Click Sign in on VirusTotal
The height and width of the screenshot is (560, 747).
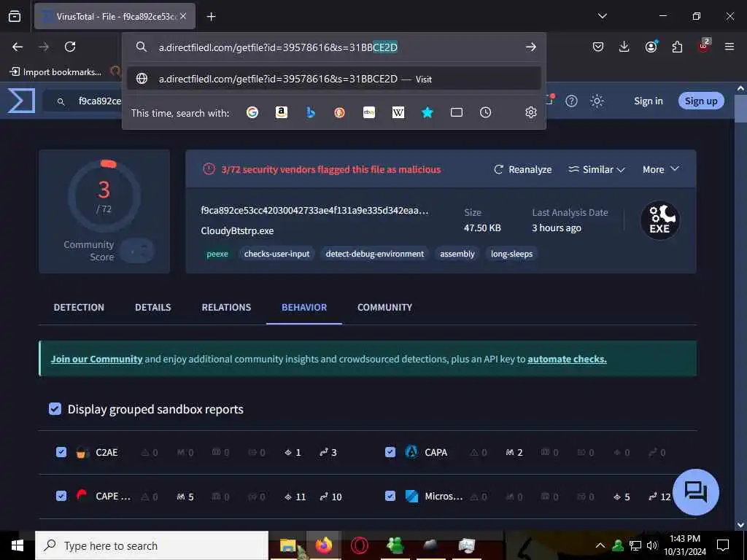click(648, 101)
